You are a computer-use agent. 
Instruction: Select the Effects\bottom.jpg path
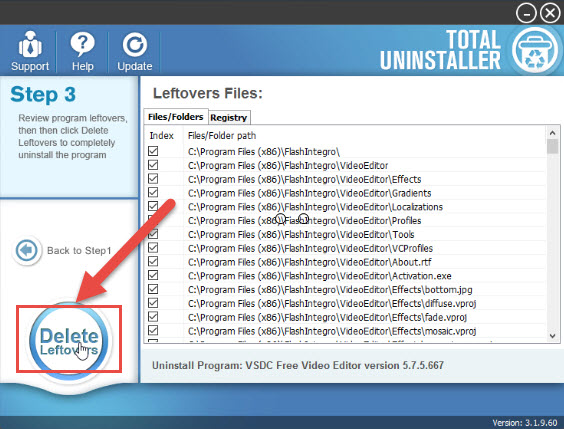[x=330, y=289]
